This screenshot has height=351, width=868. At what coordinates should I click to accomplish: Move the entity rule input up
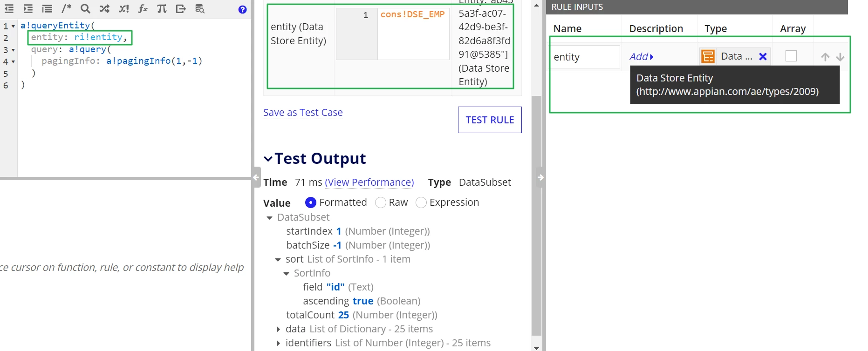pyautogui.click(x=825, y=57)
